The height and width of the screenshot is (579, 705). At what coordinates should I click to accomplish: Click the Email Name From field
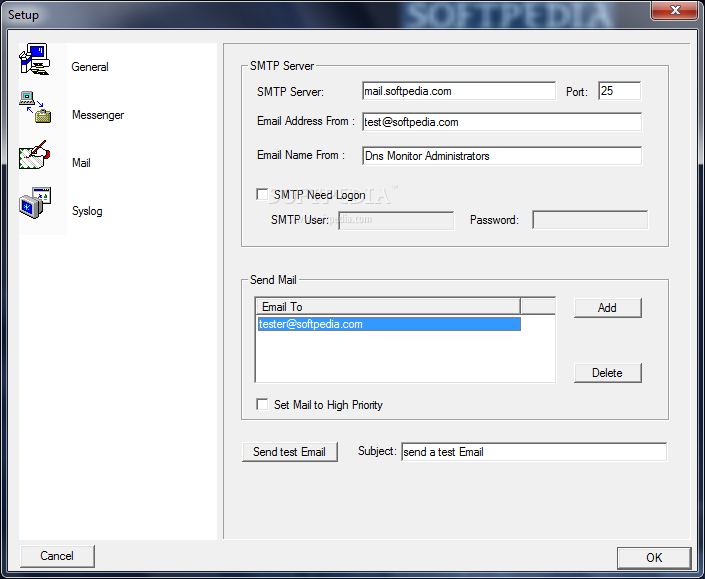[x=502, y=156]
